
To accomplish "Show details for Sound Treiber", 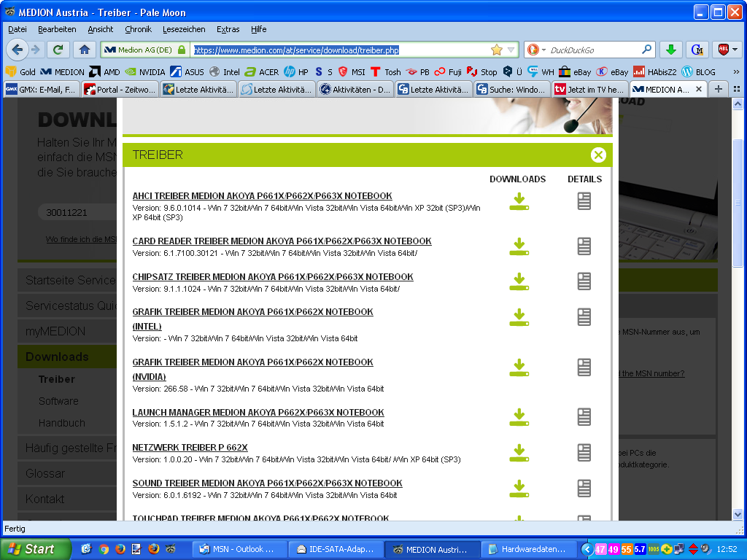I will coord(584,489).
